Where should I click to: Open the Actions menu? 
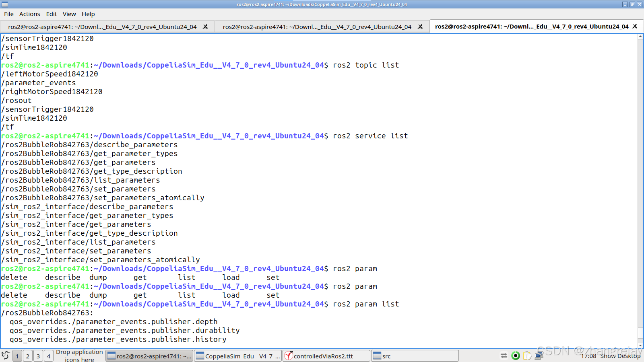(x=29, y=14)
